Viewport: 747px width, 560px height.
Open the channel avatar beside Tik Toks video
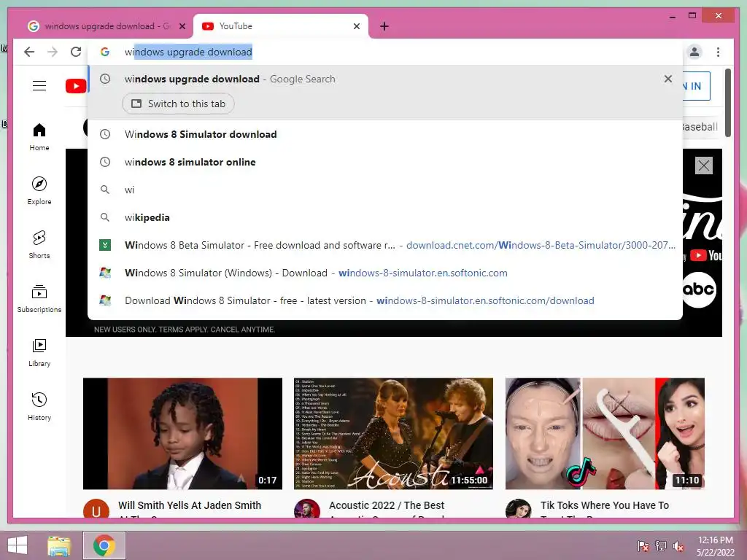519,509
